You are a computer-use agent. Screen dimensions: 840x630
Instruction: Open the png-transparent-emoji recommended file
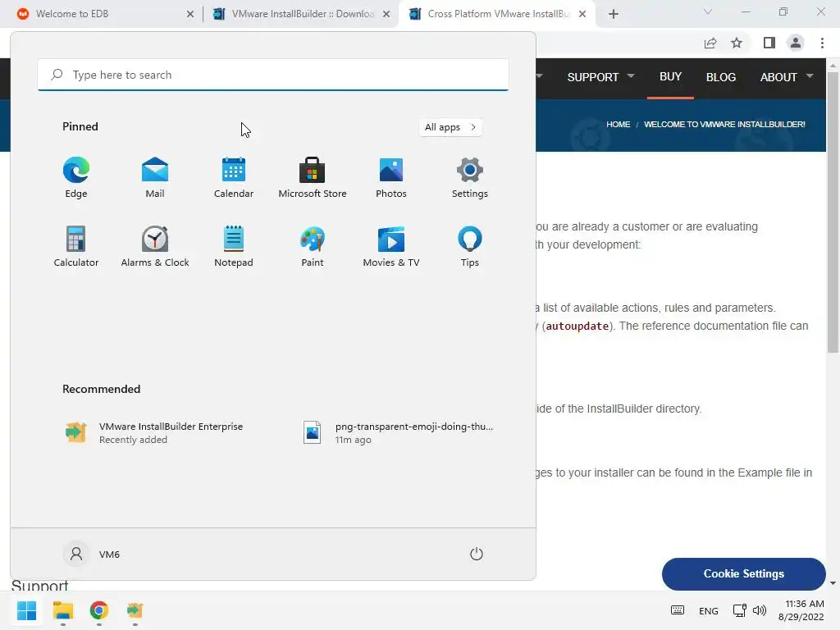398,432
